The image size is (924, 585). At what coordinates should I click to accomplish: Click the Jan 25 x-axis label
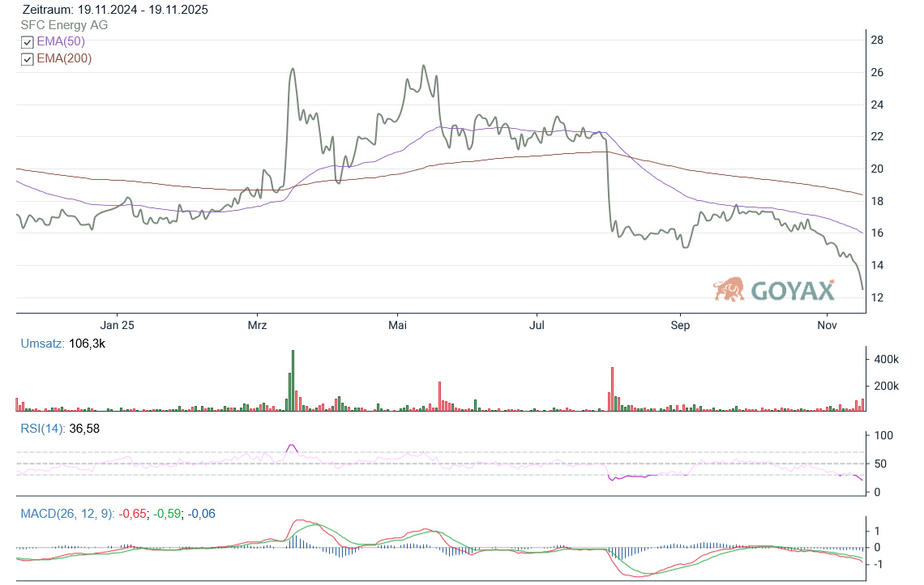[117, 325]
